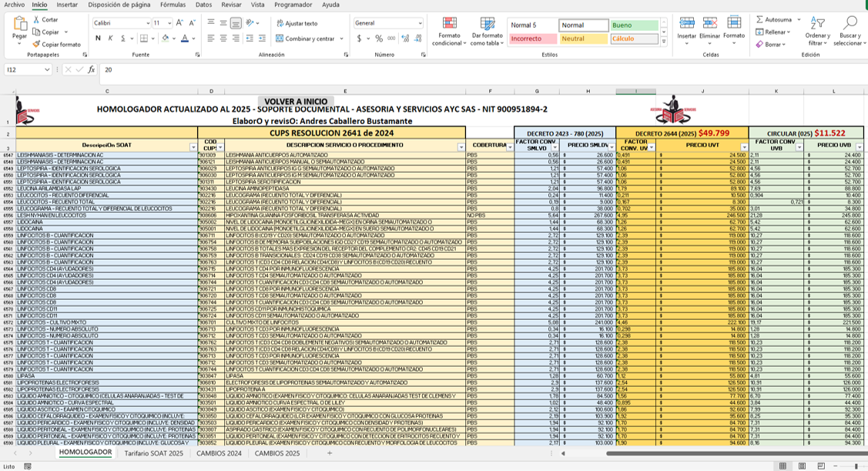Toggle Ajustar texto wrap option

pyautogui.click(x=297, y=23)
